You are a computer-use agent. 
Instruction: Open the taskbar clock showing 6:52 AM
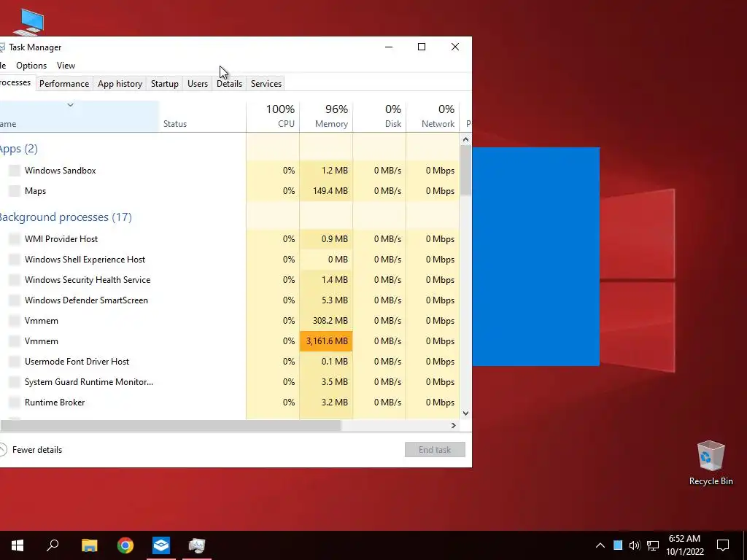[x=684, y=545]
